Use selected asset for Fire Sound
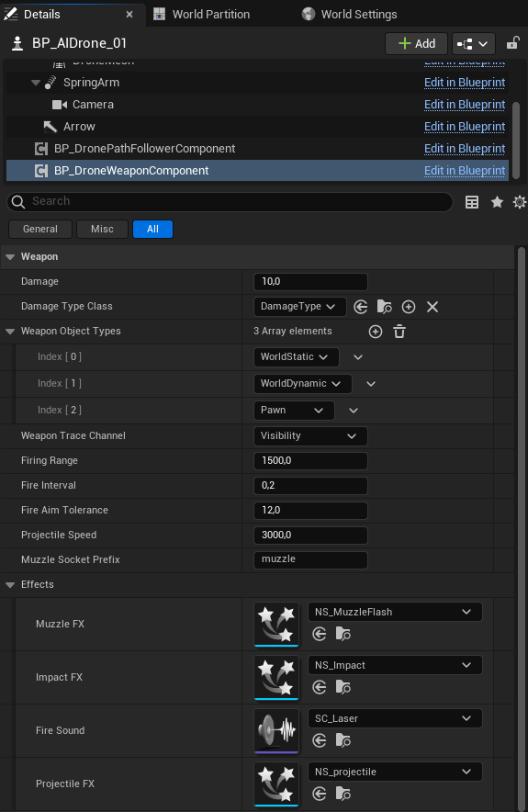 [320, 740]
